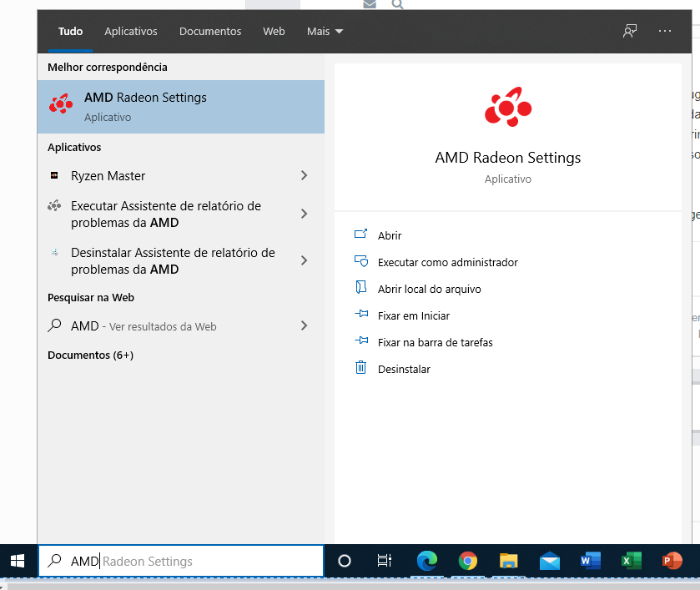Switch to the Web tab

click(x=274, y=31)
